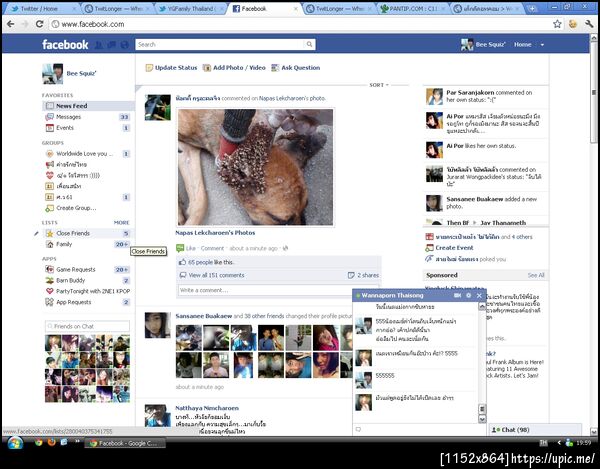Open the SORT dropdown

379,85
